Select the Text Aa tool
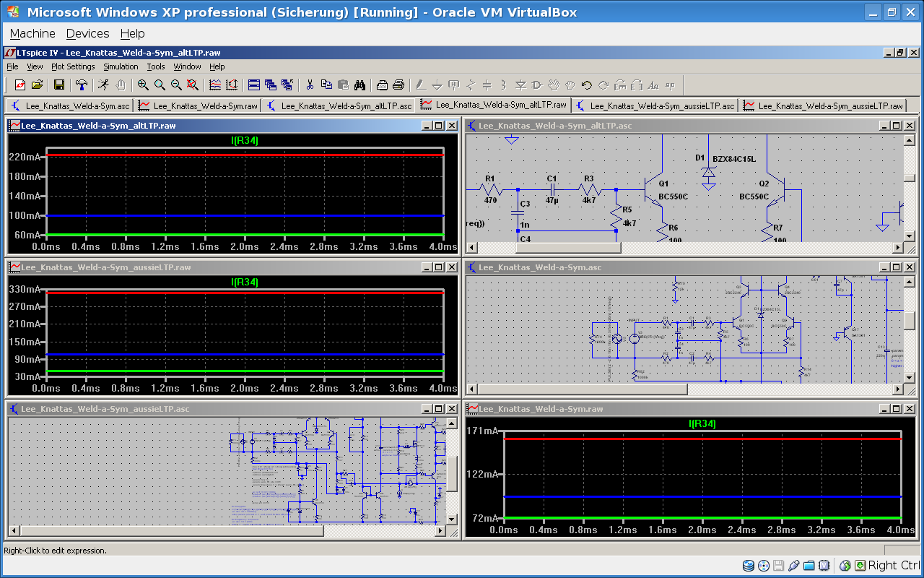This screenshot has height=578, width=924. (x=653, y=85)
